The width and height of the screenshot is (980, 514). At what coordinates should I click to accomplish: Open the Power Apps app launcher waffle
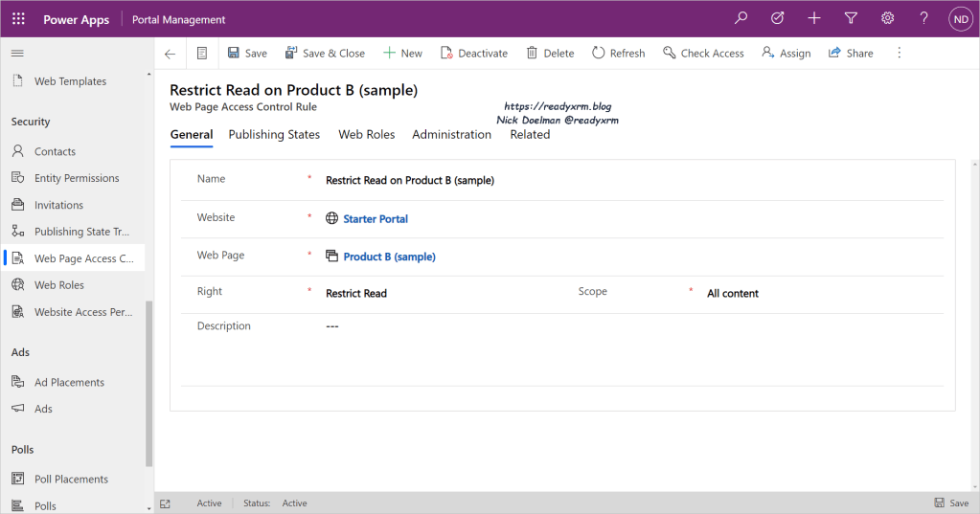[18, 19]
